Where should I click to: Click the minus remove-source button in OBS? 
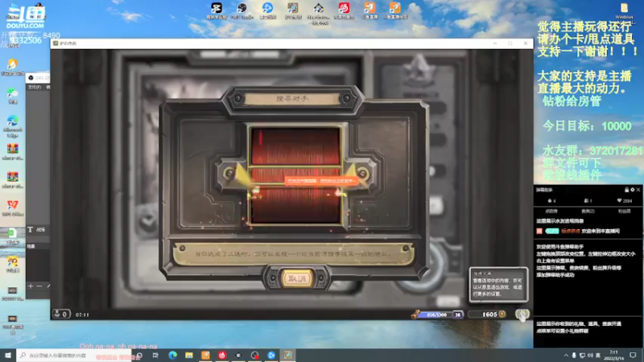(x=39, y=286)
